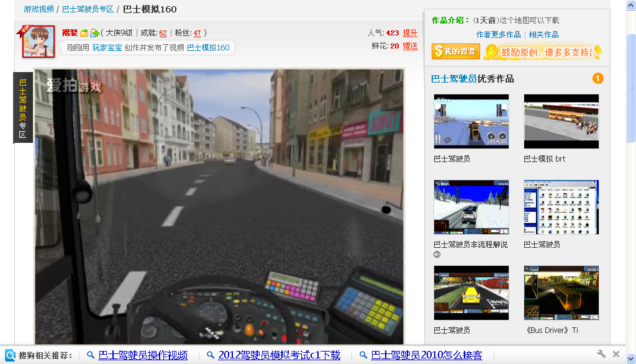Click the 巴士驾驶员专区 vertical side tab
636x364 pixels.
click(23, 108)
